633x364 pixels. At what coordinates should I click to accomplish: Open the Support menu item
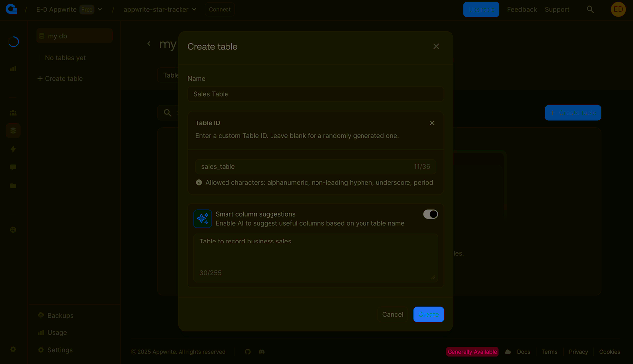click(557, 9)
